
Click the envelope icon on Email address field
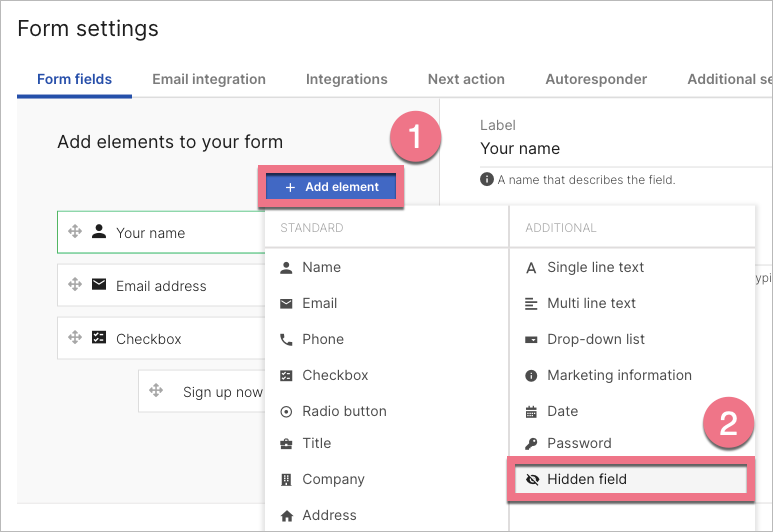99,285
